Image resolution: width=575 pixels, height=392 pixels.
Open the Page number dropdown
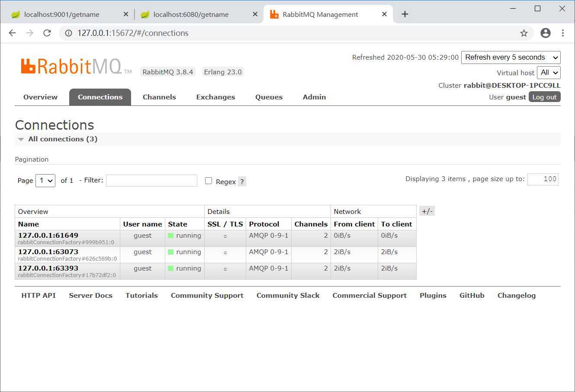point(45,181)
